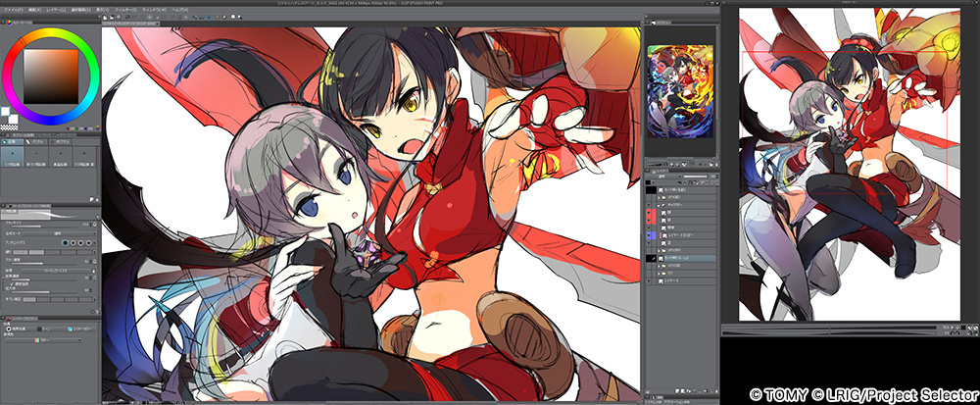Select the transparent color swatch

coord(9,127)
